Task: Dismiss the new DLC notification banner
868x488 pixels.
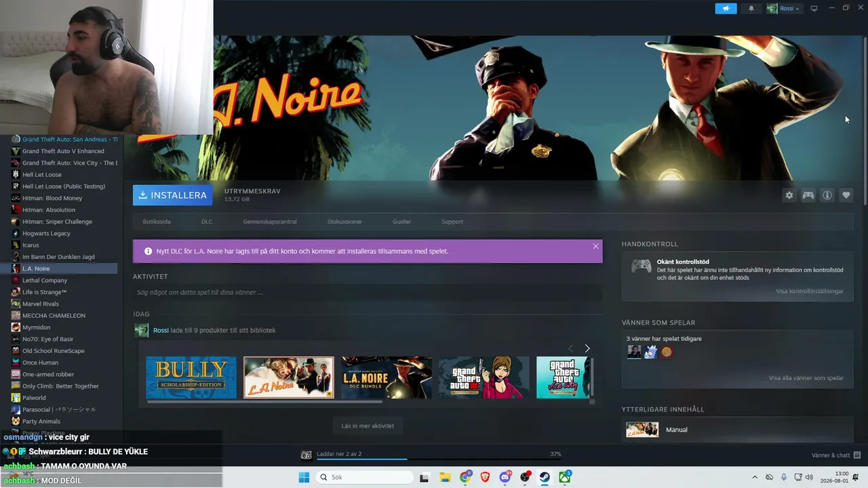Action: (595, 246)
